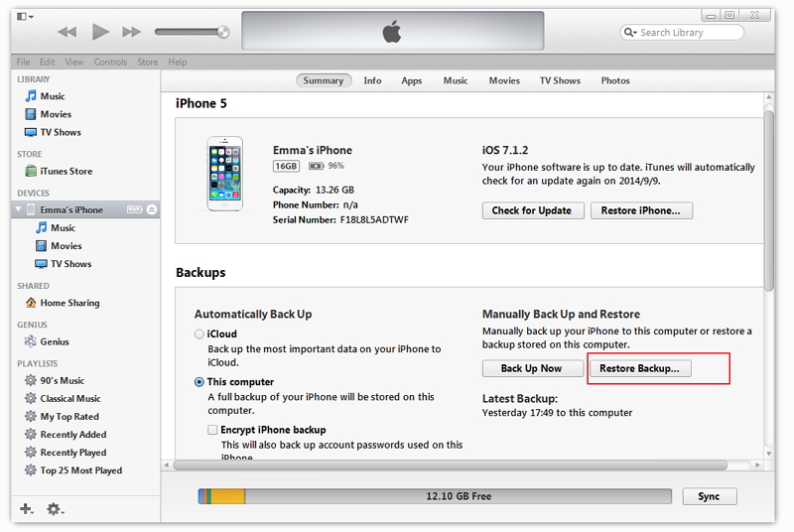Open the File menu
This screenshot has height=532, width=794.
pos(23,62)
